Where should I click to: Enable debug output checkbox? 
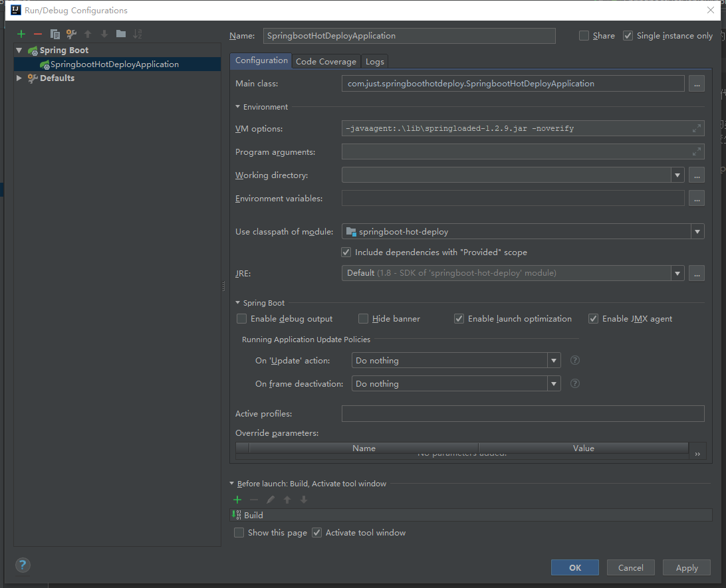242,319
